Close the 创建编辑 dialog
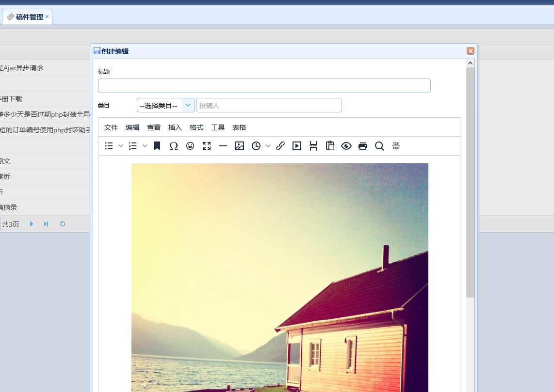This screenshot has height=392, width=554. pyautogui.click(x=470, y=51)
